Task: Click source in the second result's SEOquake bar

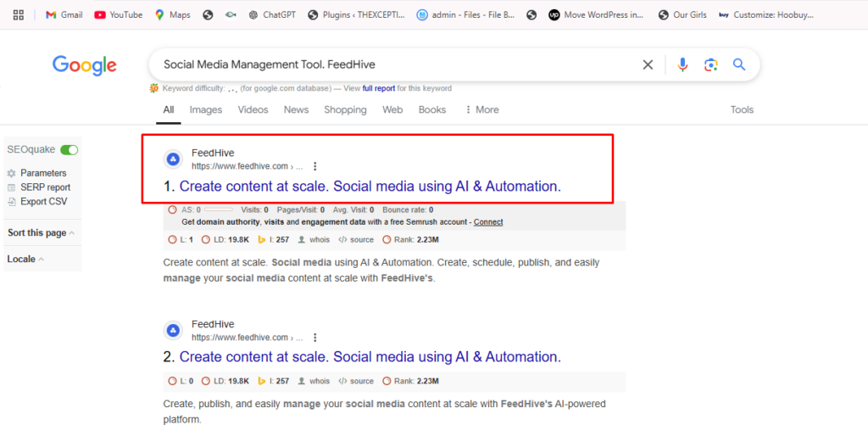Action: coord(356,381)
